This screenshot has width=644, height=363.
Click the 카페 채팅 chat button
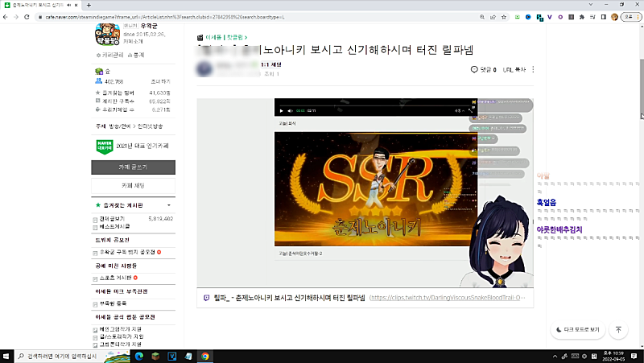133,186
